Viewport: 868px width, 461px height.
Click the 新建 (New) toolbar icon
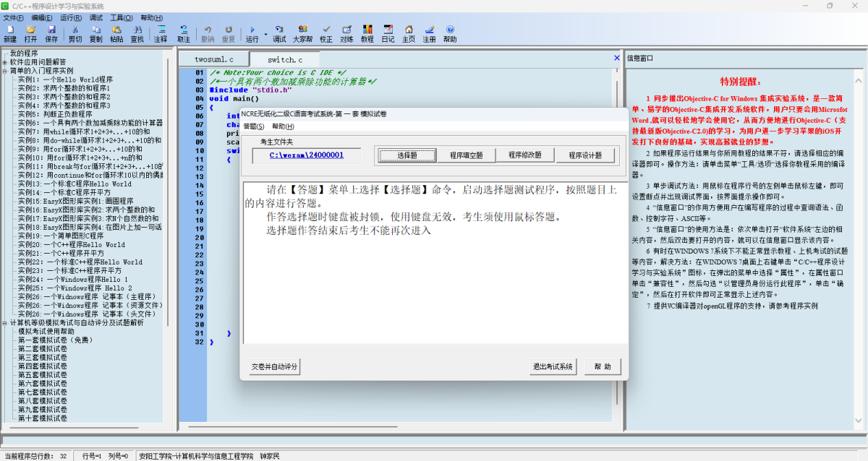tap(10, 33)
